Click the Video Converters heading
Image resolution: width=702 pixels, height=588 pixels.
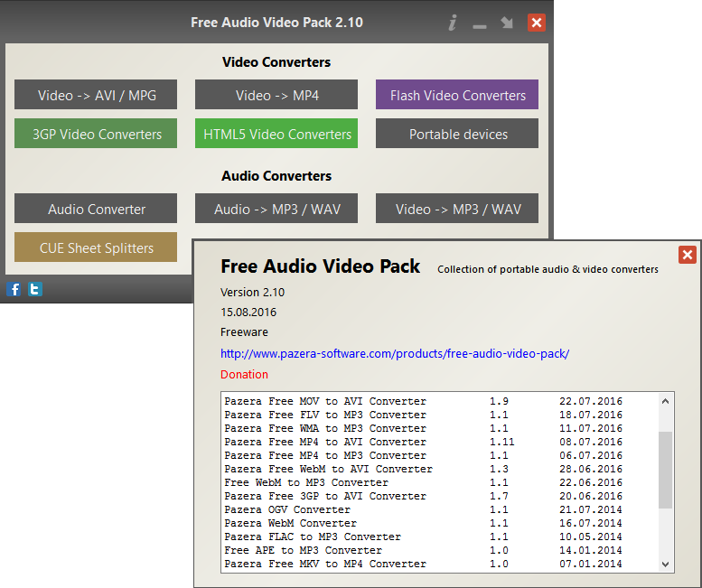[276, 61]
